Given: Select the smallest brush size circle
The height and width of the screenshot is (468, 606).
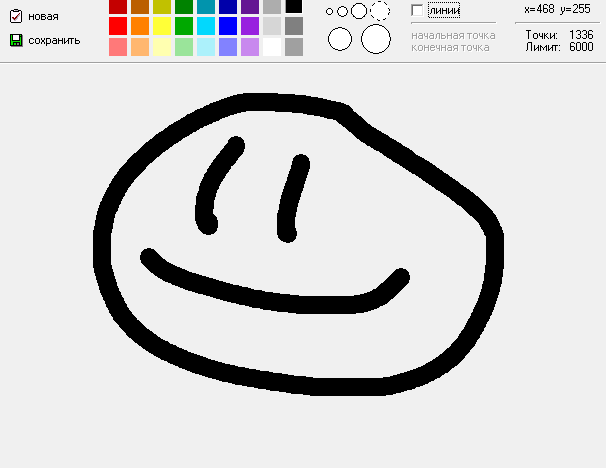Looking at the screenshot, I should (329, 12).
